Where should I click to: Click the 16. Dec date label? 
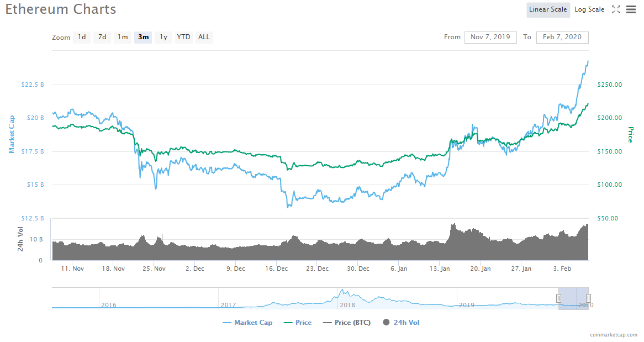coord(276,269)
